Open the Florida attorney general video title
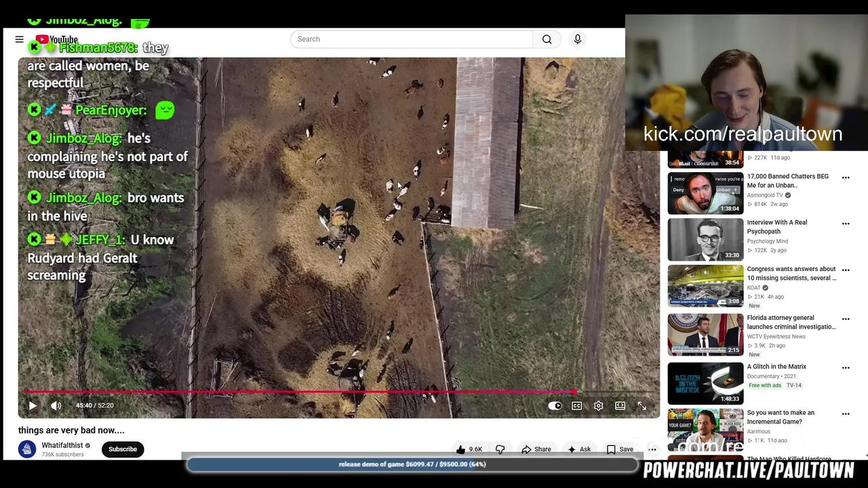Viewport: 868px width, 488px height. pos(791,322)
